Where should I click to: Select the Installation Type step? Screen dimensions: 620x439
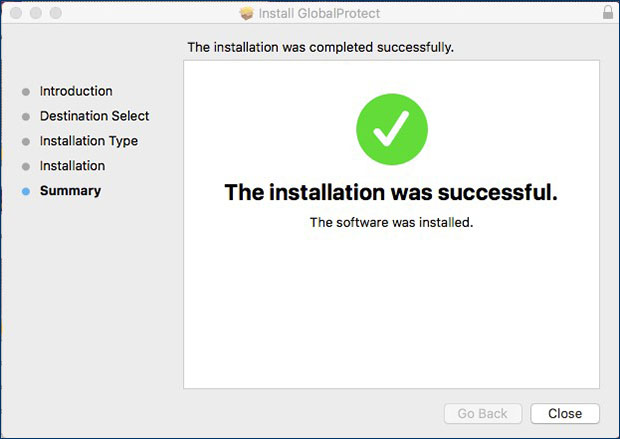88,141
